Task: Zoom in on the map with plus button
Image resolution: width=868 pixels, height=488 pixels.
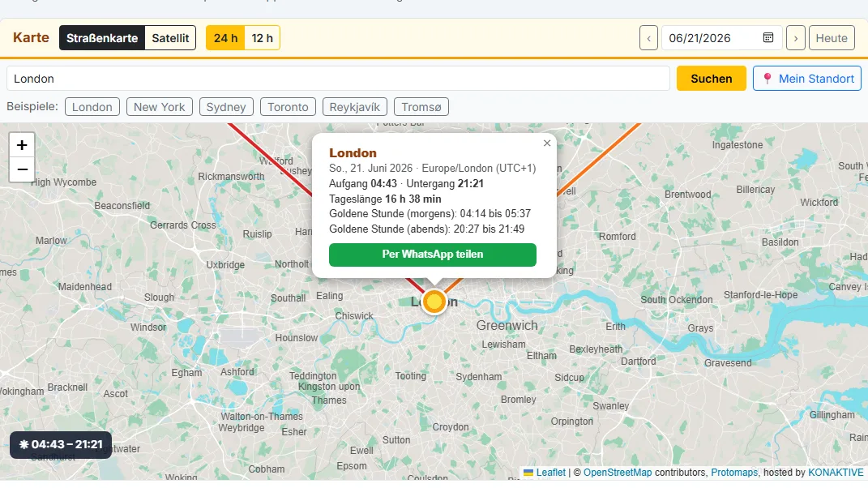Action: (x=22, y=145)
